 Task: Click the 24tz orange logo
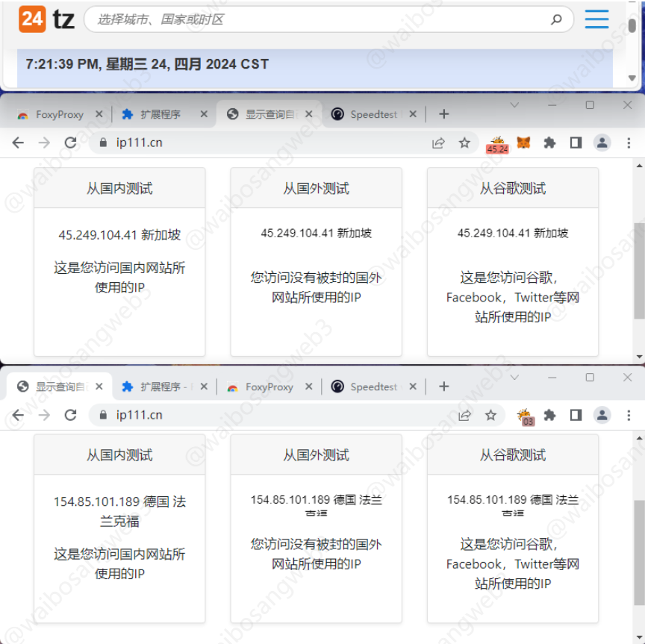[x=32, y=19]
